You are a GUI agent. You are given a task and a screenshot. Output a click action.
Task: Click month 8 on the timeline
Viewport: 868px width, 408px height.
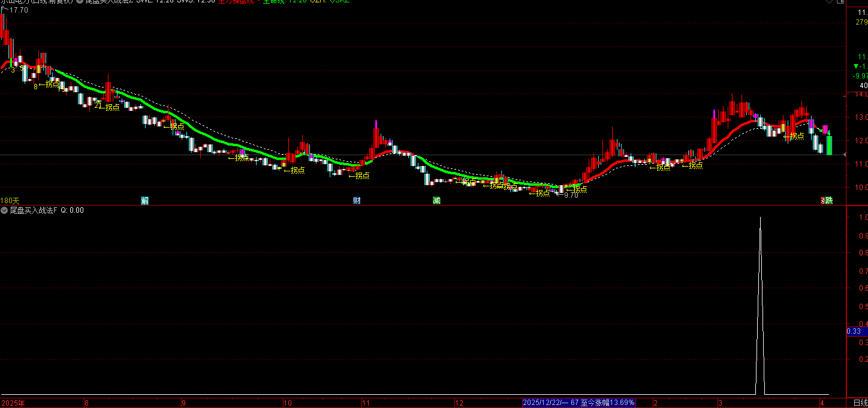87,403
